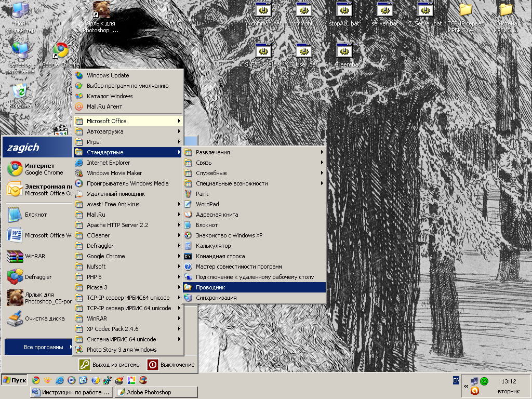Click the Адресная книга book icon
Viewport: 532px width, 399px height.
[188, 215]
